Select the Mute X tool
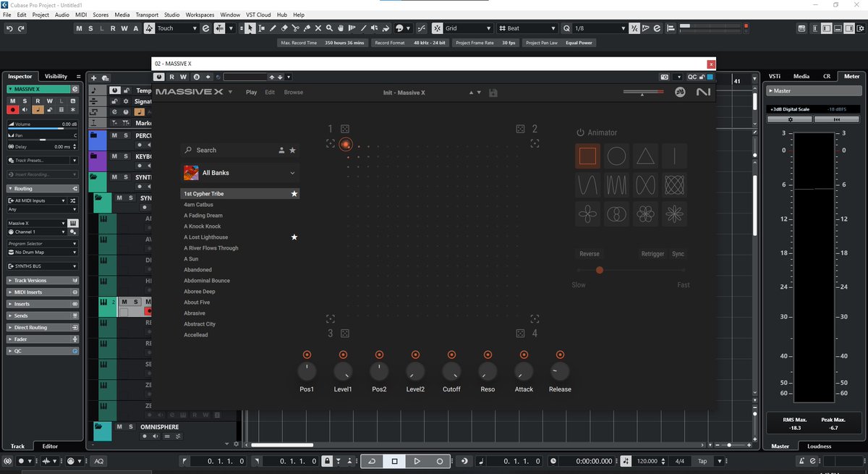 pos(319,28)
